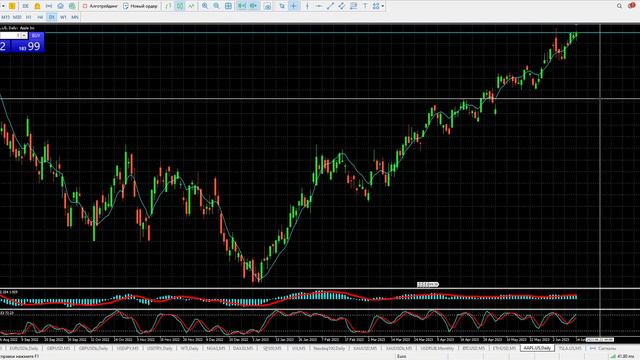Switch to the USDTRY,Daily chart tab
The image size is (640, 360).
pos(160,348)
